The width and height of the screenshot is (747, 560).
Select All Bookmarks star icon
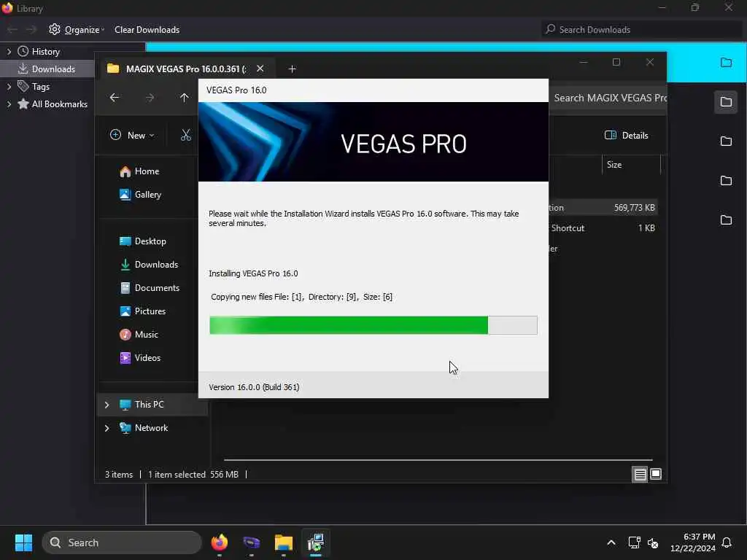[23, 104]
